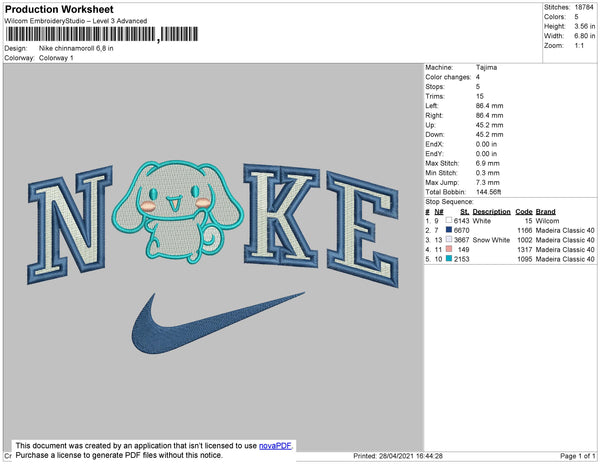Click the Machine value 'Tajima'
600x464 pixels.
tap(486, 67)
